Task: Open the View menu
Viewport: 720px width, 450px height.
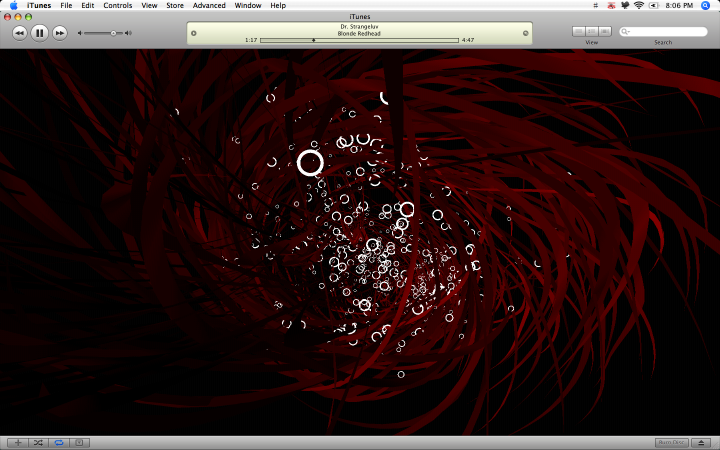Action: click(149, 6)
